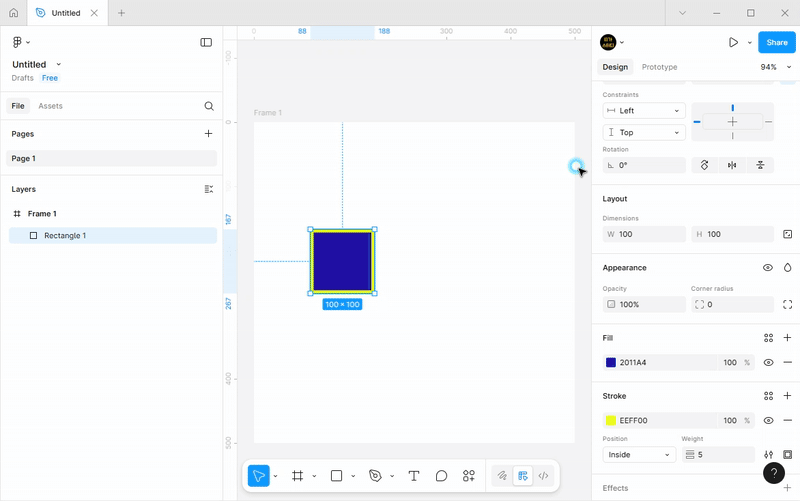Toggle the sidebar collapse icon
The image size is (800, 501).
(206, 42)
